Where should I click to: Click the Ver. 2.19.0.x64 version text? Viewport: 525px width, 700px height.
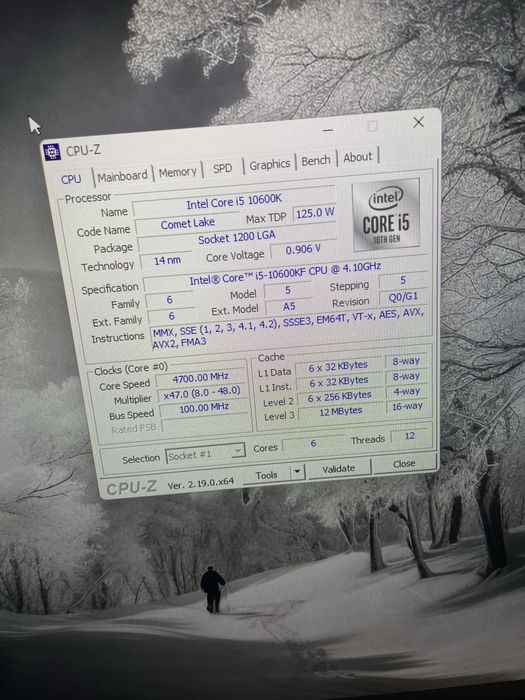click(200, 483)
